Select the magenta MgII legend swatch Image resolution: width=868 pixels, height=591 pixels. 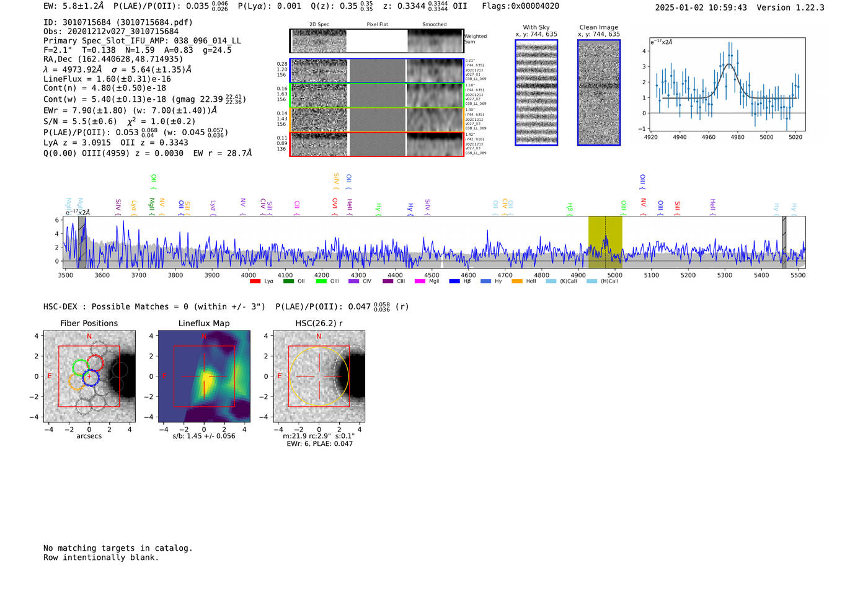(420, 282)
